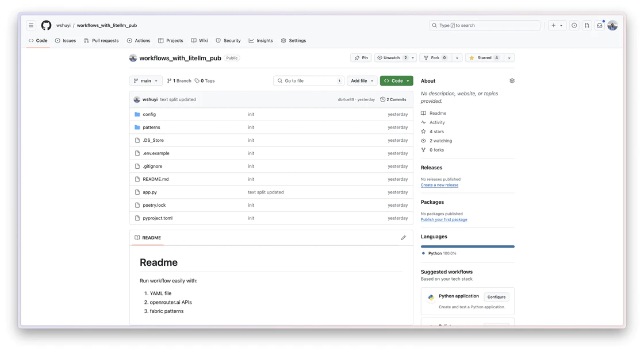Open pull requests icon in header
Screen dimensions: 644x352
coord(587,25)
